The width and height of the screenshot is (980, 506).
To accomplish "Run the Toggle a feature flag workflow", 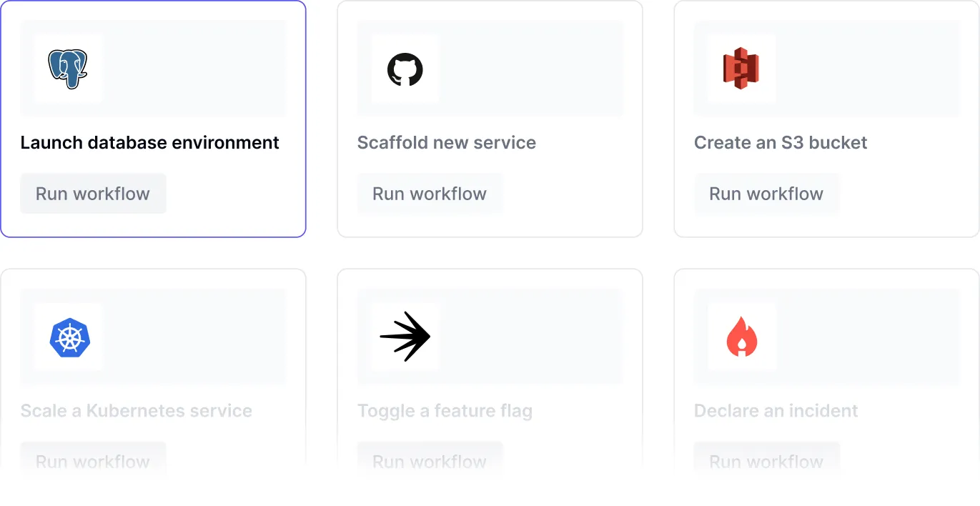I will point(430,462).
